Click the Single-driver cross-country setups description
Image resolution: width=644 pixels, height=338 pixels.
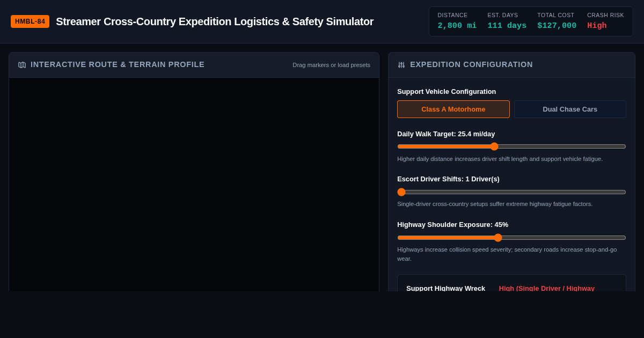click(495, 204)
